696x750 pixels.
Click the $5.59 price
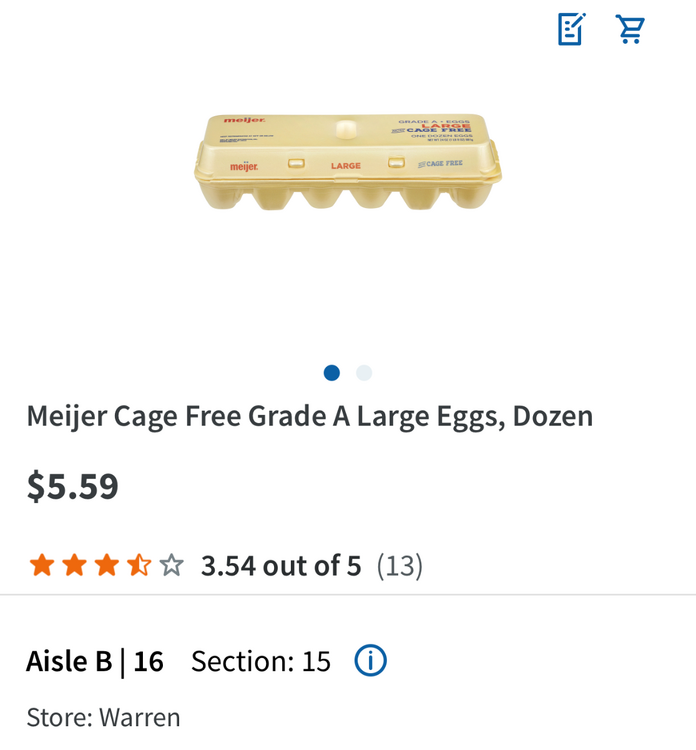(73, 486)
